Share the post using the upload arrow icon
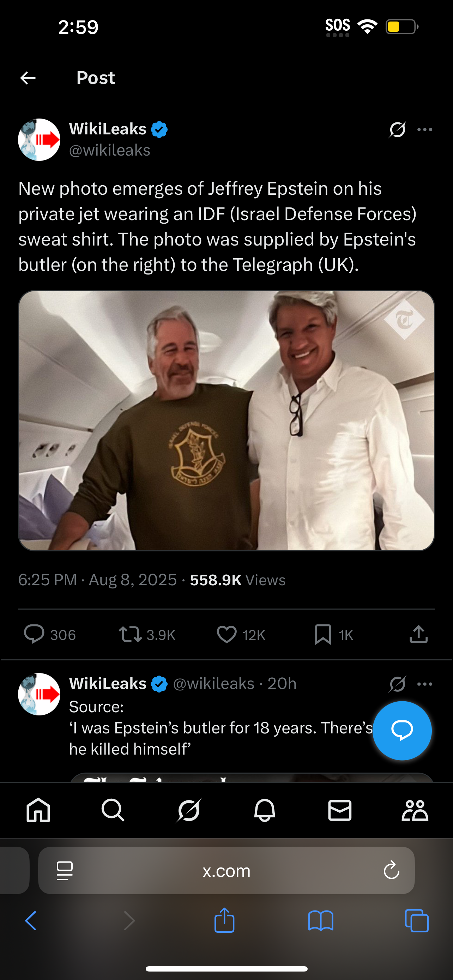453x980 pixels. coord(418,634)
